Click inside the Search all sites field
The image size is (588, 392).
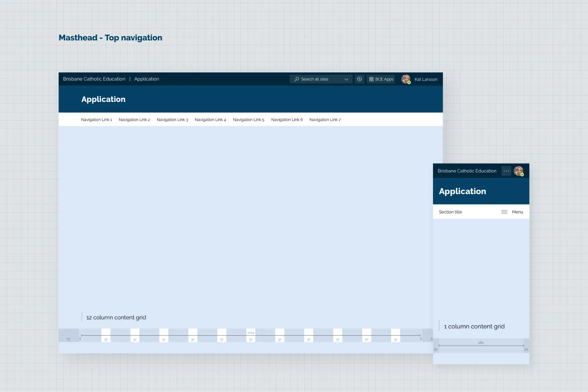315,79
